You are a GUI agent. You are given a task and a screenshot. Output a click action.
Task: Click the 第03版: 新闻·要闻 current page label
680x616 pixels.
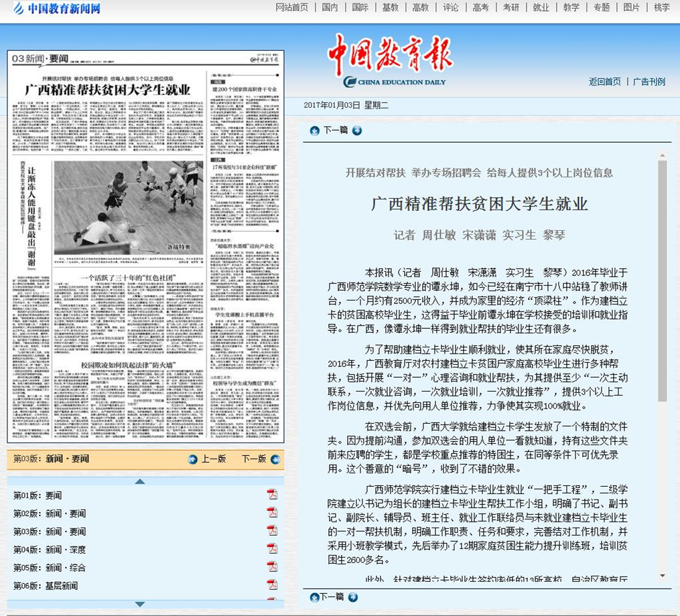click(x=51, y=459)
